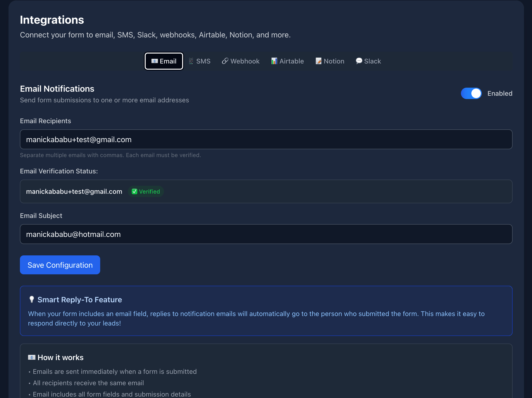Select the Slack integration tab
This screenshot has width=532, height=398.
(x=368, y=61)
